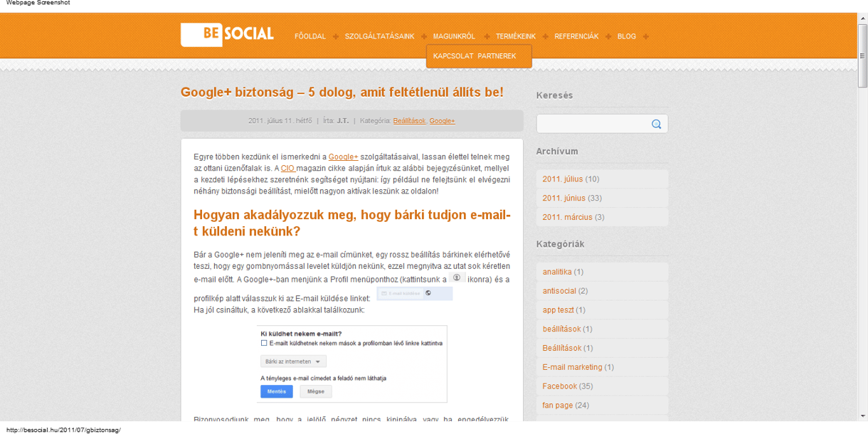Open the Bárki az interneten dropdown
Viewport: 868px width, 434px height.
click(292, 361)
